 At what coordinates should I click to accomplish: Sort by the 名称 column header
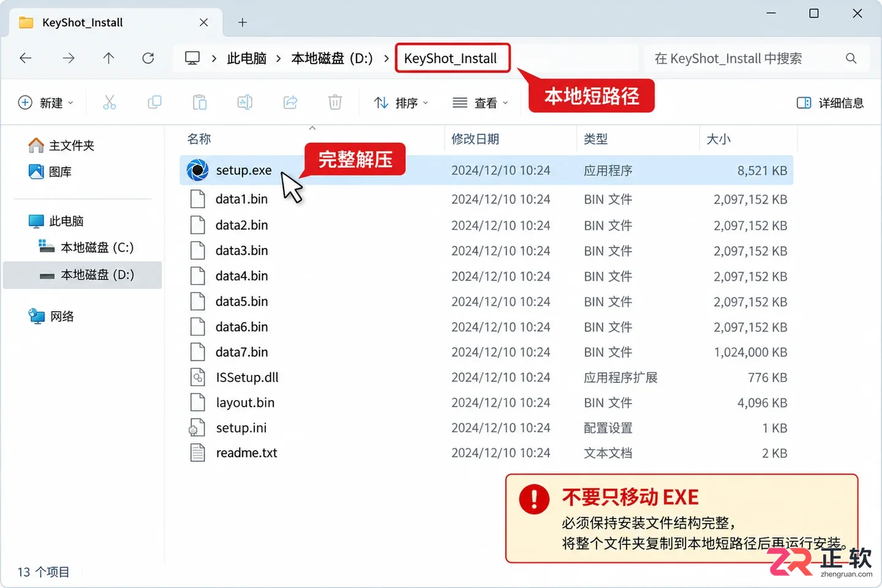(x=199, y=139)
